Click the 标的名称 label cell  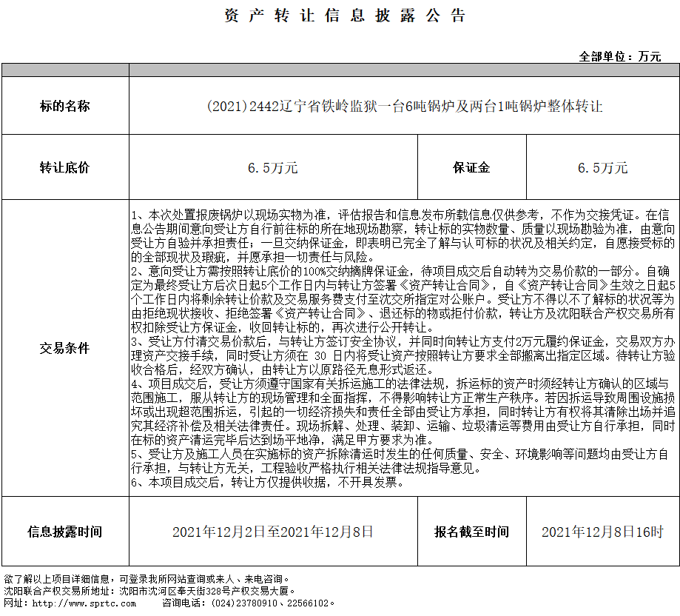[64, 107]
